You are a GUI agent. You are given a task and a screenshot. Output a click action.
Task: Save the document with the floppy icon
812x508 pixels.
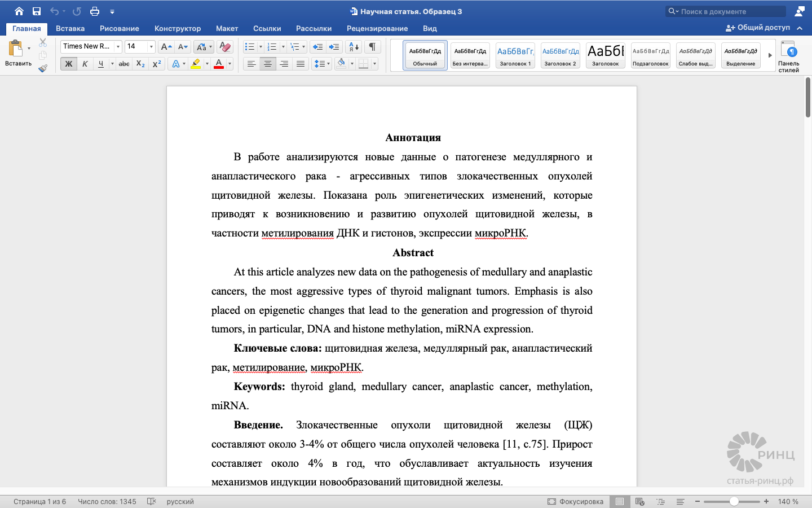pos(37,11)
